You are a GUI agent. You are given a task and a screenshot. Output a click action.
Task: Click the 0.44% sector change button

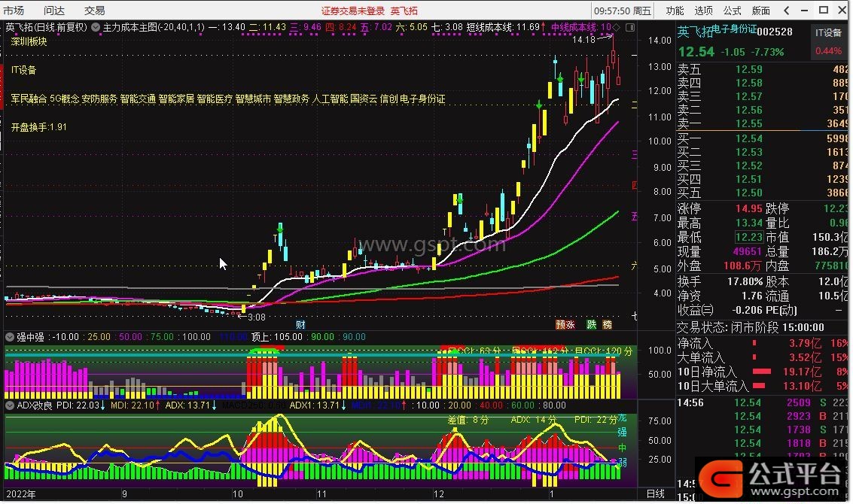coord(828,51)
